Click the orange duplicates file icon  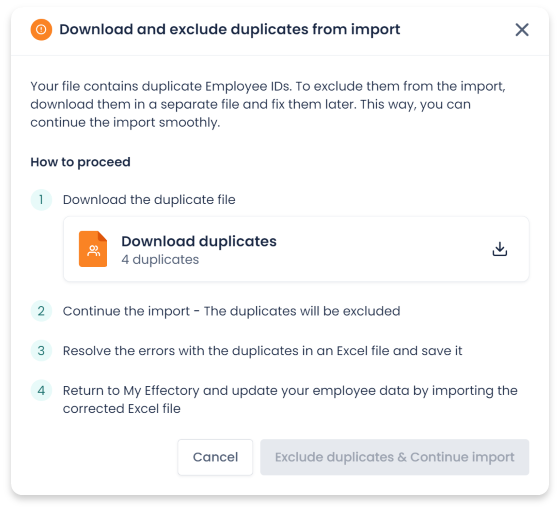coord(93,249)
